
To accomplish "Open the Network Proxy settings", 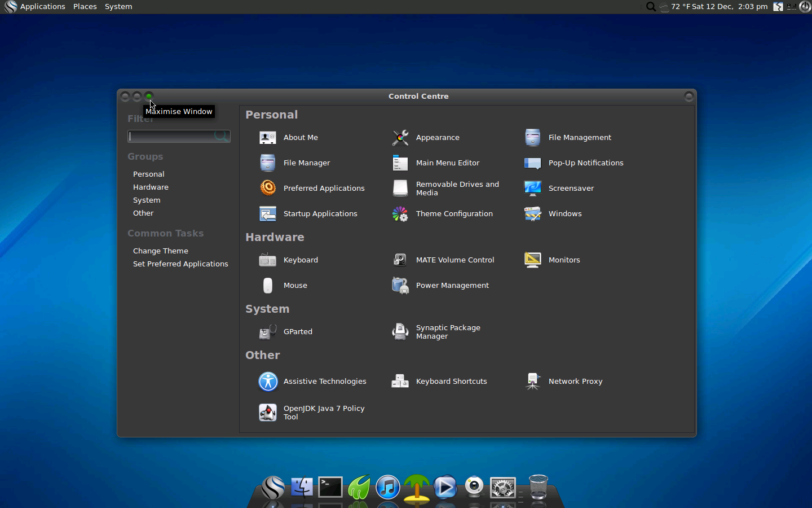I will (532, 382).
